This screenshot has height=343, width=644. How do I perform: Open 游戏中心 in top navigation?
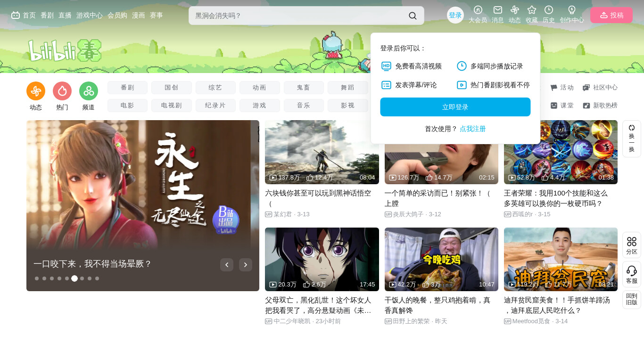click(90, 15)
